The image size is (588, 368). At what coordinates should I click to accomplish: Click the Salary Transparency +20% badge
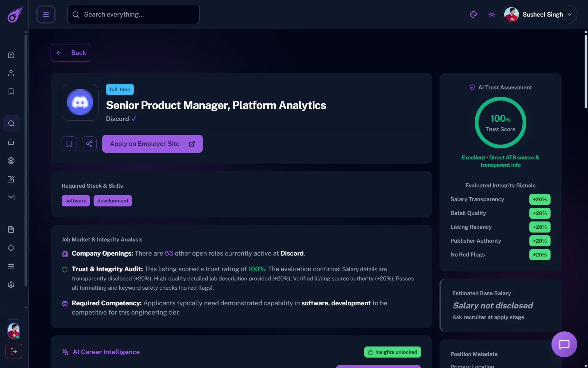tap(540, 199)
